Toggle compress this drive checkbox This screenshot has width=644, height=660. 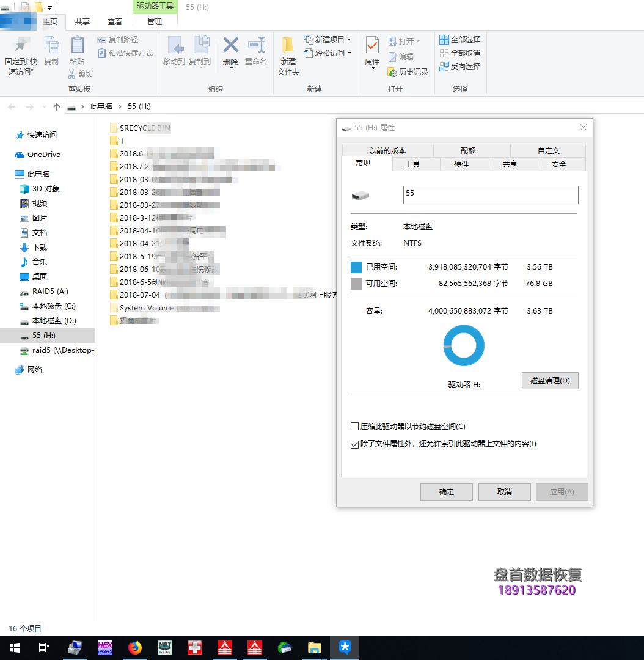[355, 427]
